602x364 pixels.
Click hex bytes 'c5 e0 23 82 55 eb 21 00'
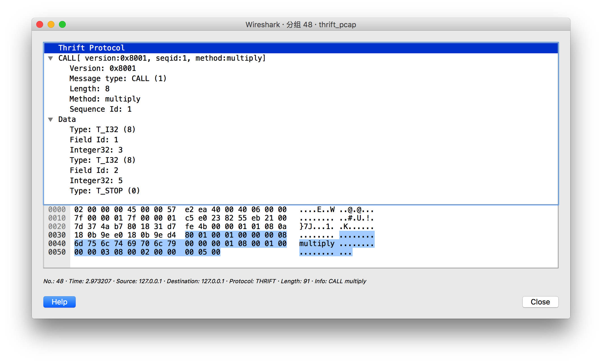tap(236, 218)
